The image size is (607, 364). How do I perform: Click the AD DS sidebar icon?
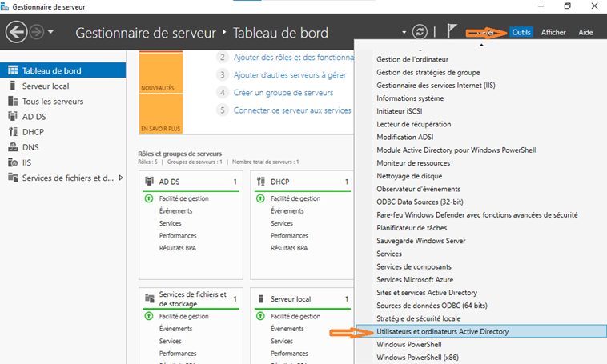13,116
